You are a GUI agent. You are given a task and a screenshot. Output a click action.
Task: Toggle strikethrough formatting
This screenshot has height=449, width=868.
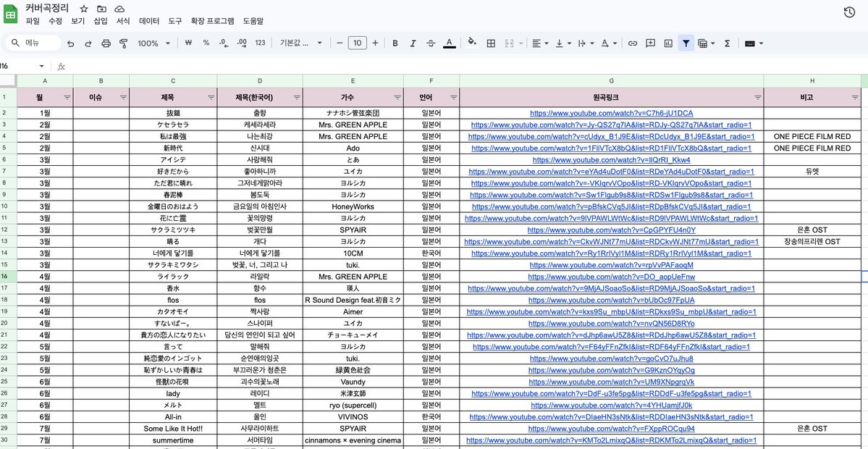pos(431,43)
